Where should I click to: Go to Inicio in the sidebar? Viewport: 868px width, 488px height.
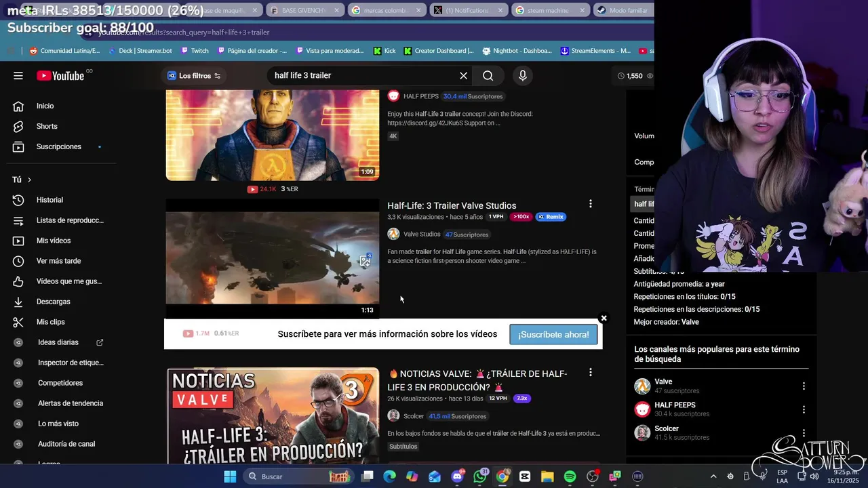coord(45,106)
